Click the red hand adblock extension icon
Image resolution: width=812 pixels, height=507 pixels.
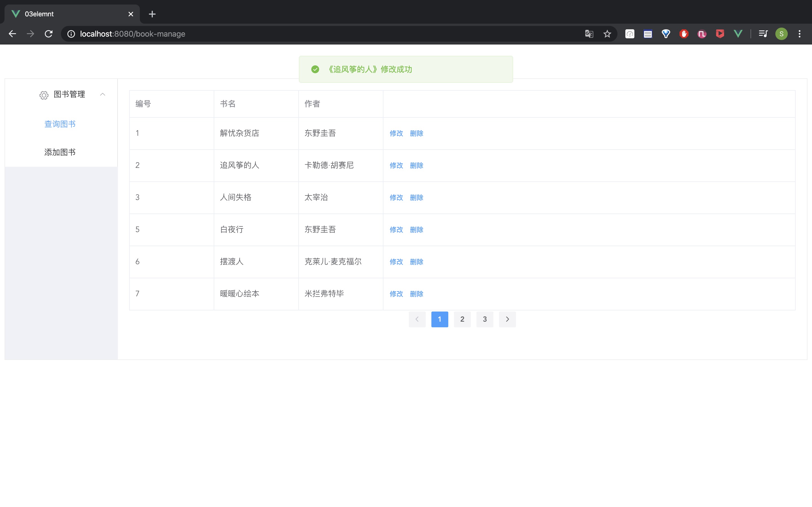coord(684,34)
